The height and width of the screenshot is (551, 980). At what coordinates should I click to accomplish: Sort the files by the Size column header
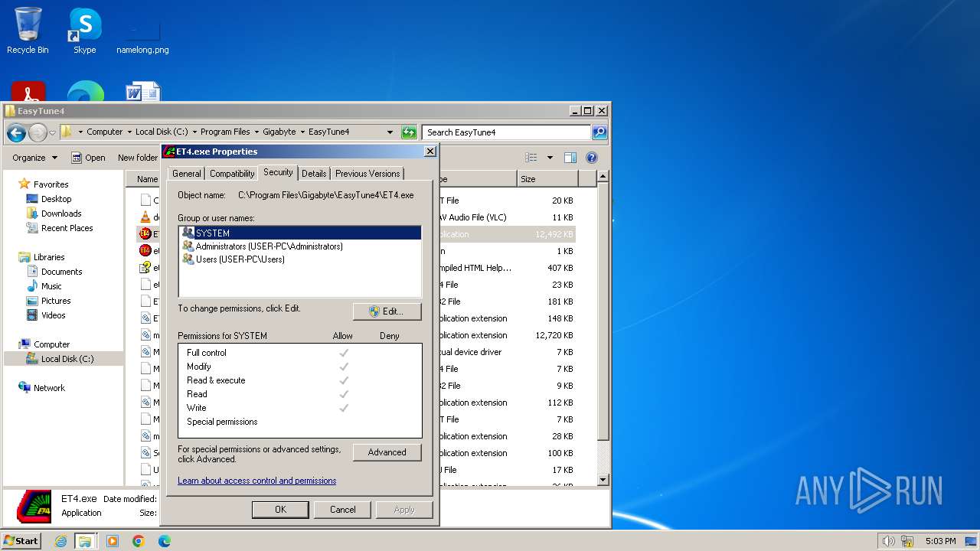coord(547,179)
